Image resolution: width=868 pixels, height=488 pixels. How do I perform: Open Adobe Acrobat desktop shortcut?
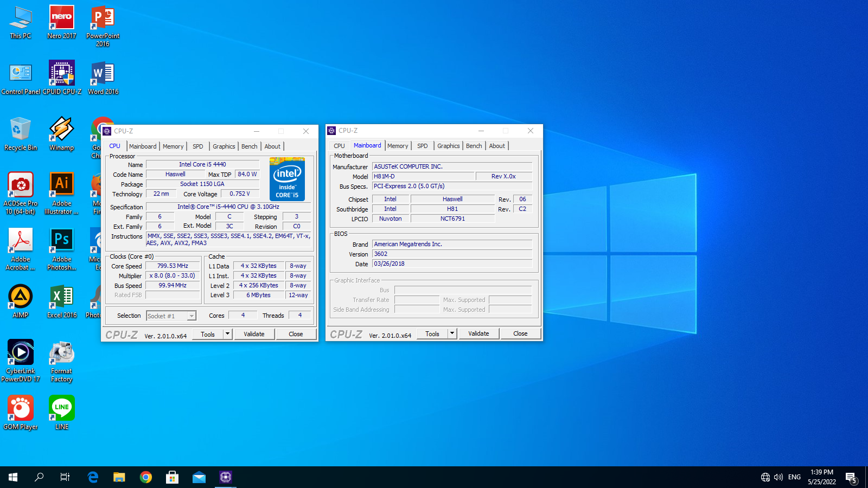point(21,249)
